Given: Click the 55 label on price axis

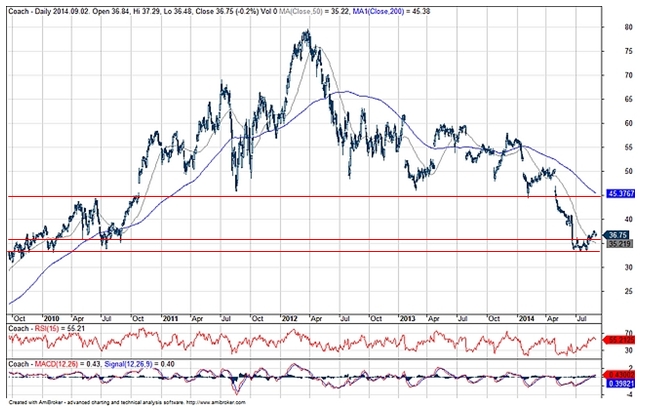Looking at the screenshot, I should coord(629,147).
